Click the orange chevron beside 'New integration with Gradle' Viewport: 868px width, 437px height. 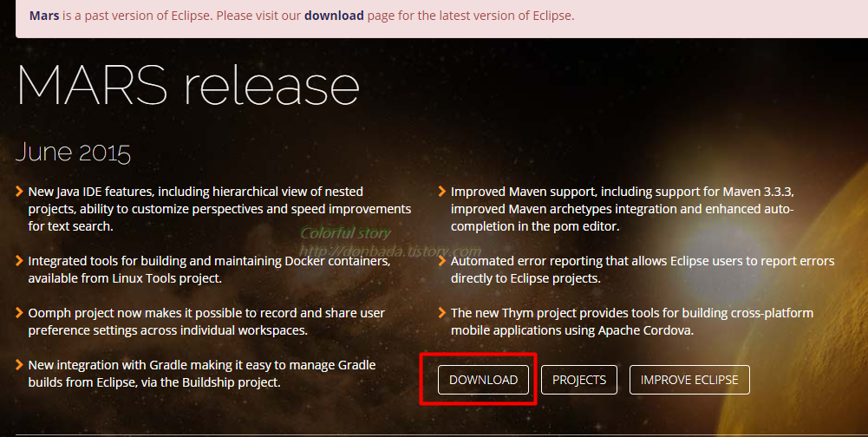19,365
